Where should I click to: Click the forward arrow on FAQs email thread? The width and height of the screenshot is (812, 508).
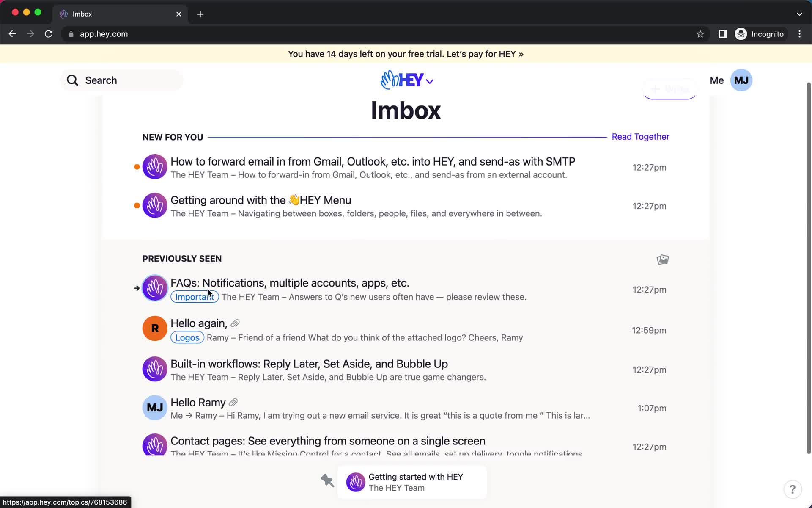pos(136,289)
